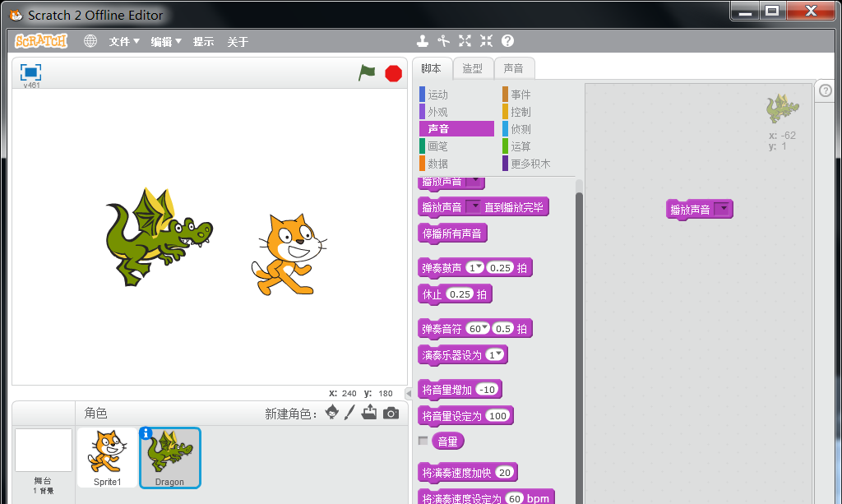Image resolution: width=842 pixels, height=504 pixels.
Task: Switch stage to full screen mode
Action: pyautogui.click(x=30, y=72)
